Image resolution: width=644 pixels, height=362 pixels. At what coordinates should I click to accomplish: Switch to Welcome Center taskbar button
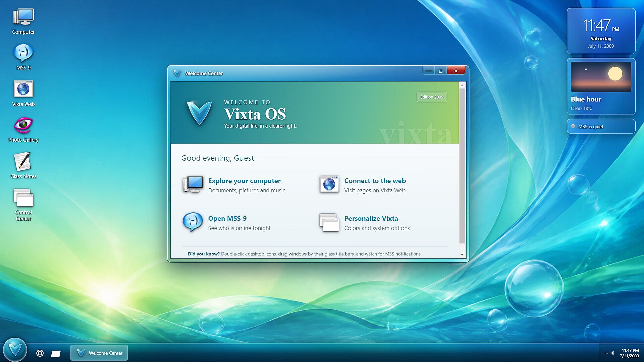99,353
